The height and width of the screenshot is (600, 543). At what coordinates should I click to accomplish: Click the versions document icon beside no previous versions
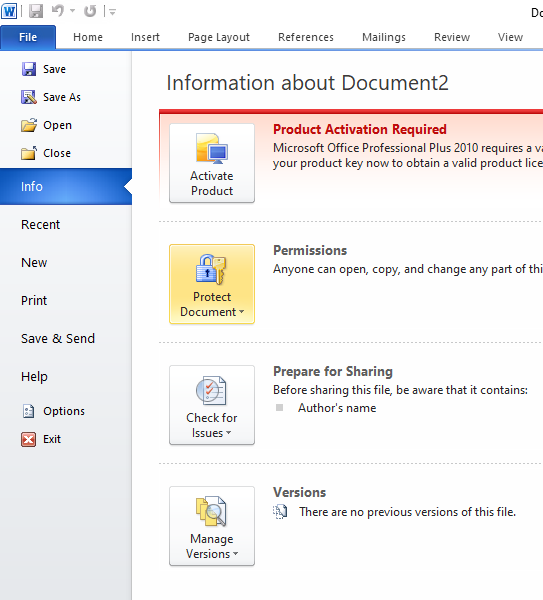[x=280, y=512]
